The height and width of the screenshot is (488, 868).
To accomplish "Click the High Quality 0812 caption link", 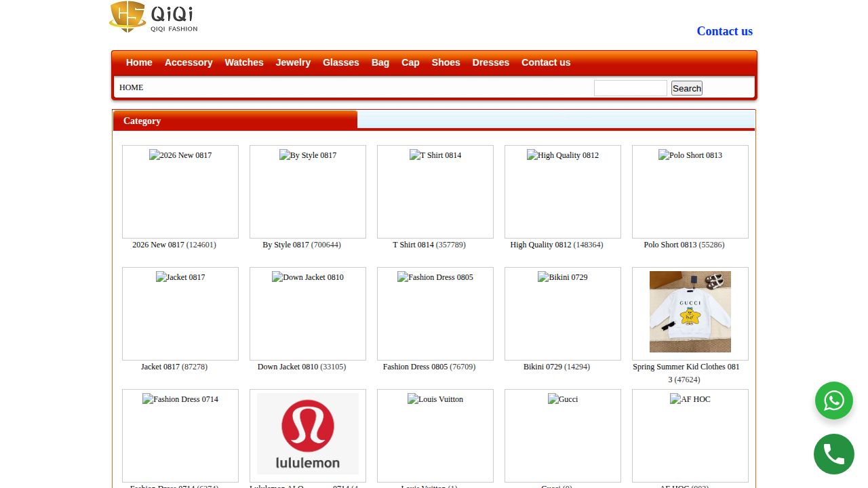I will click(x=540, y=245).
